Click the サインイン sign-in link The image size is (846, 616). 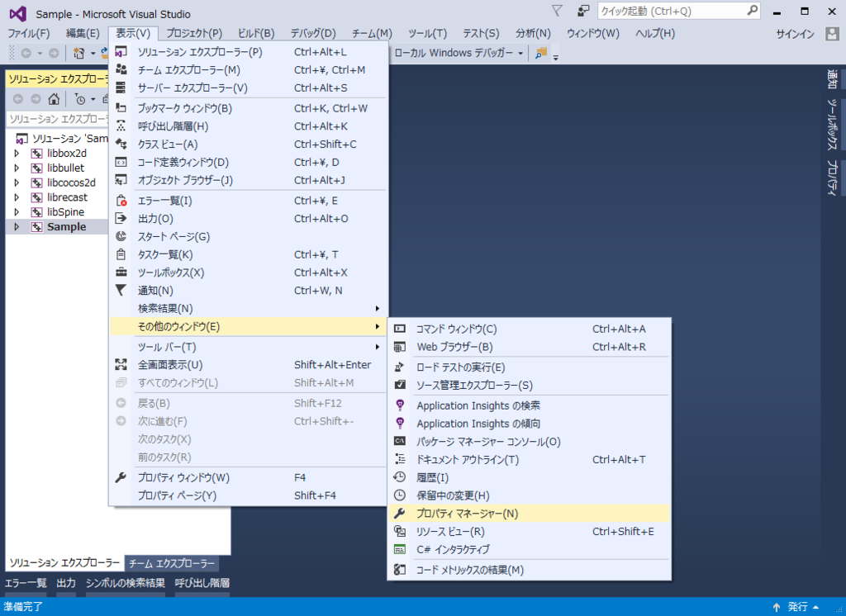795,34
